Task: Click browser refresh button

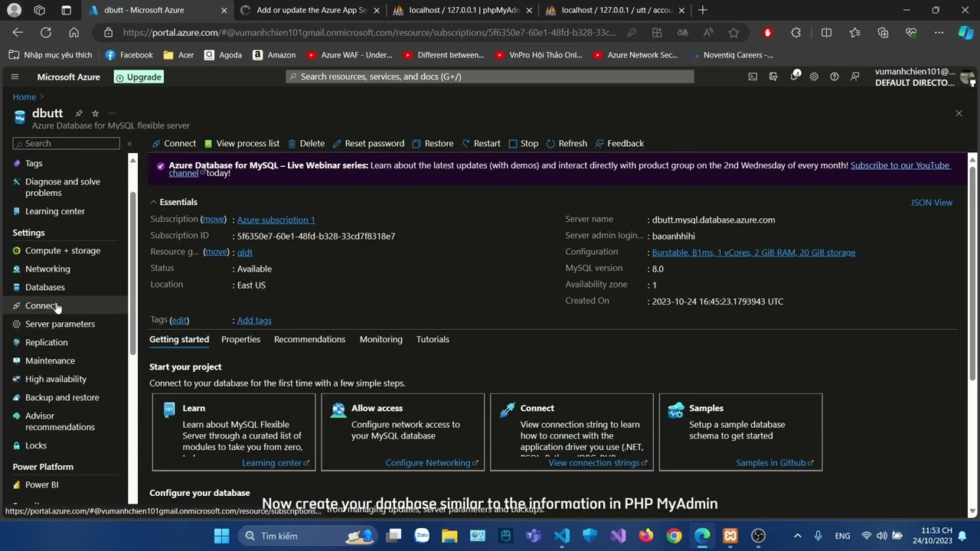Action: tap(46, 33)
